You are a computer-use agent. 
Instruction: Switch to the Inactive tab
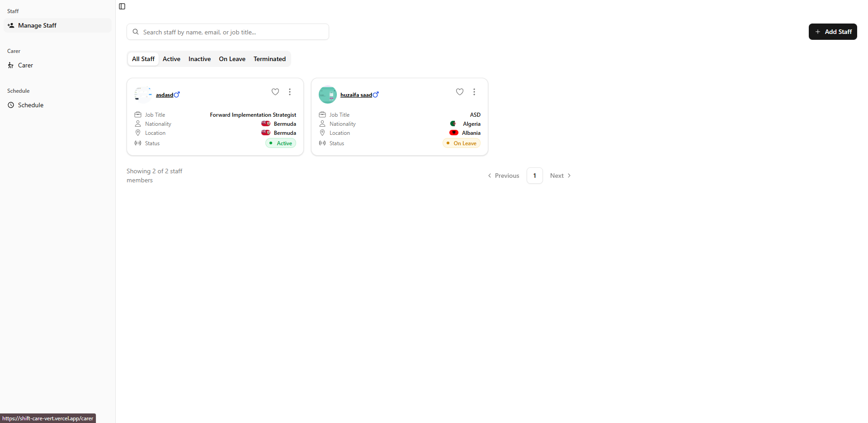[199, 59]
